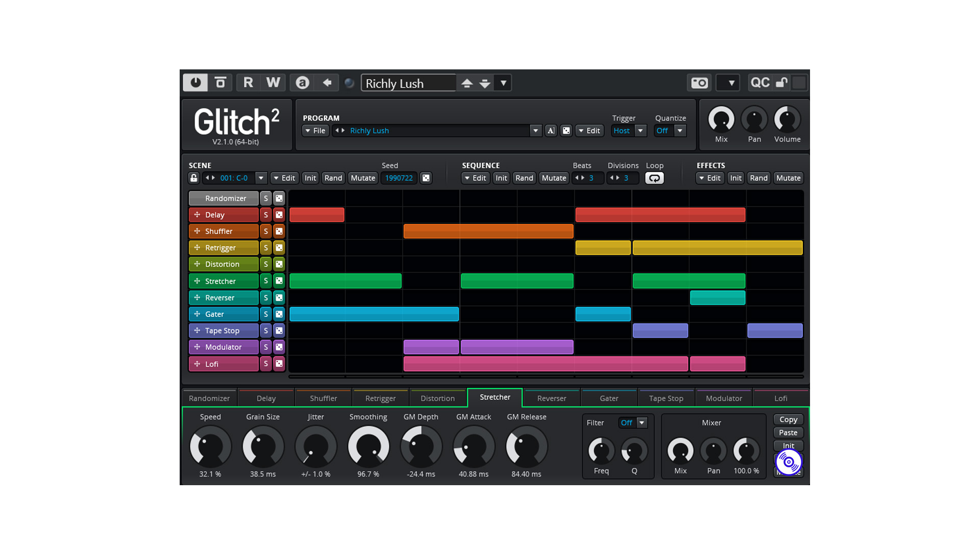Image resolution: width=980 pixels, height=551 pixels.
Task: Randomize Modulator lane with dice icon
Action: pyautogui.click(x=279, y=347)
